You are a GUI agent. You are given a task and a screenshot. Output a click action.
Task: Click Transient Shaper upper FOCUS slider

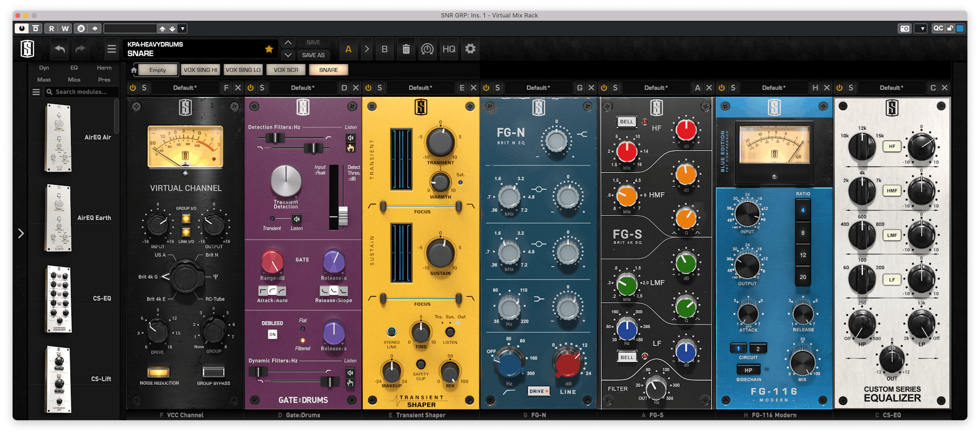click(x=421, y=206)
